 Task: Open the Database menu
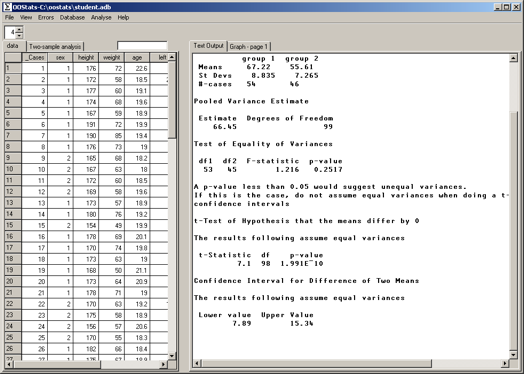coord(72,17)
